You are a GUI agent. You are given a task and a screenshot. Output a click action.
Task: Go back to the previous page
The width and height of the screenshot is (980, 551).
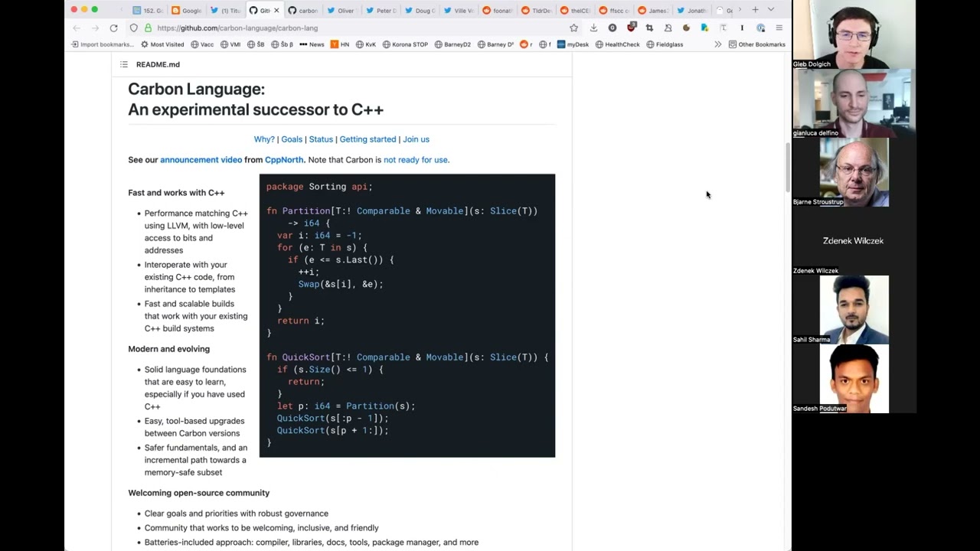coord(77,28)
